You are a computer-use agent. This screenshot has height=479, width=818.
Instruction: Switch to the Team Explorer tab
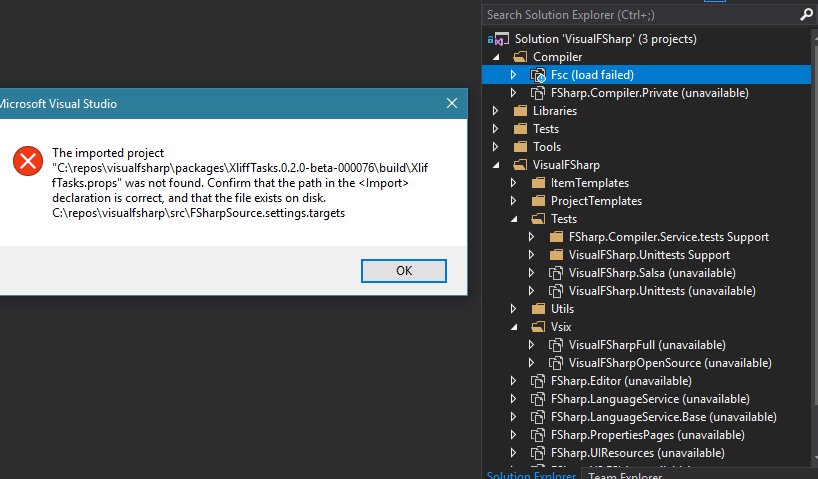click(x=625, y=475)
